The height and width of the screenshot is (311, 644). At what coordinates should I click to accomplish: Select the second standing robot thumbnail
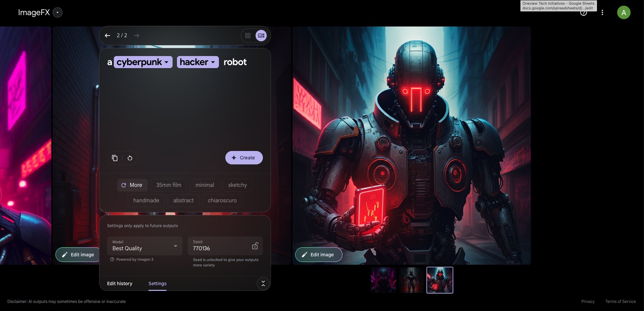click(x=412, y=280)
